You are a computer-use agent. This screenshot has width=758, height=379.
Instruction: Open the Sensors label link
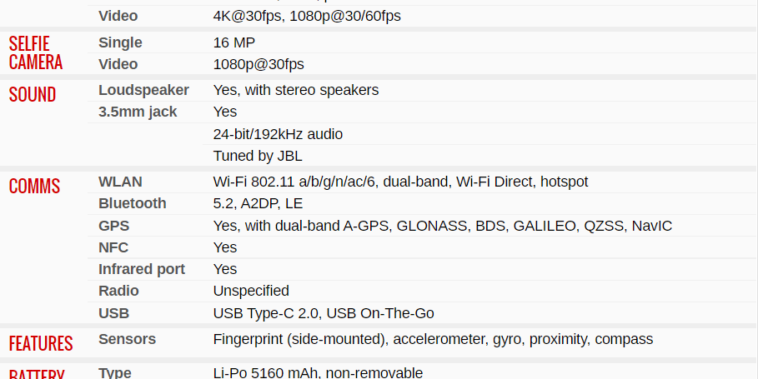click(127, 339)
